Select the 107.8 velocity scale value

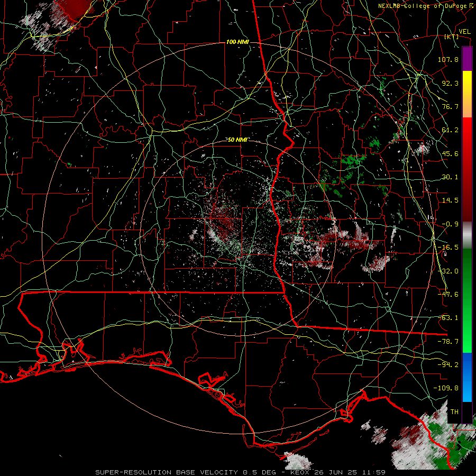click(x=448, y=59)
